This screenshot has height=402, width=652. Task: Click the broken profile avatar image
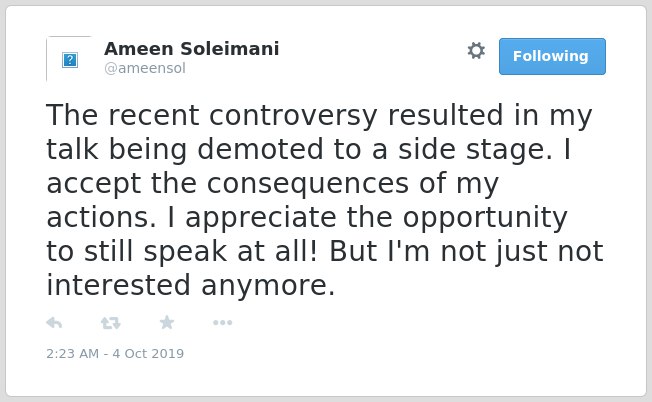(x=69, y=59)
